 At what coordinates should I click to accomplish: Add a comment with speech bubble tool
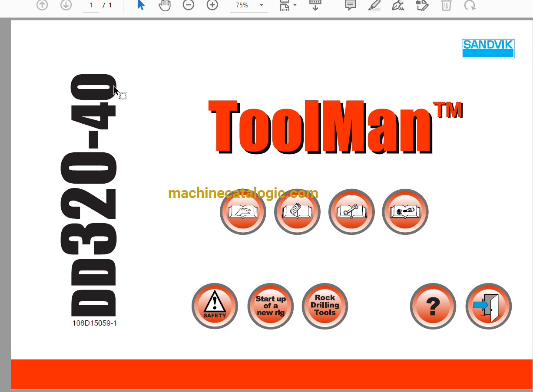tap(350, 5)
